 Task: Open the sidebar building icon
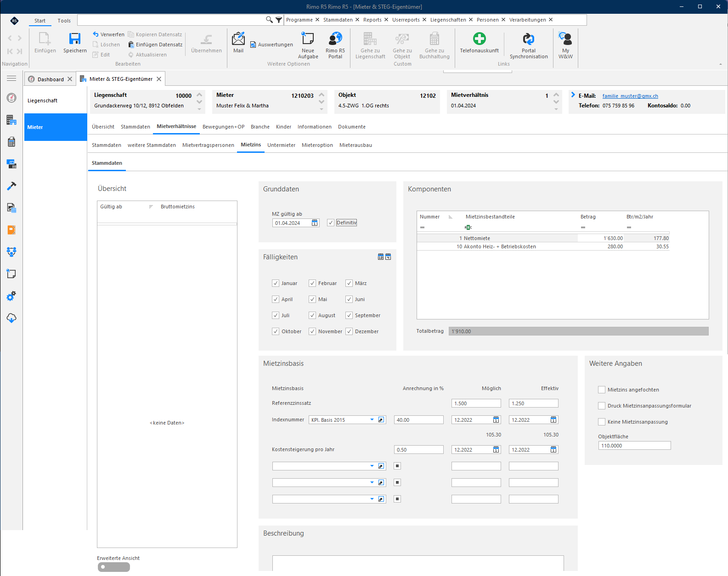tap(11, 120)
